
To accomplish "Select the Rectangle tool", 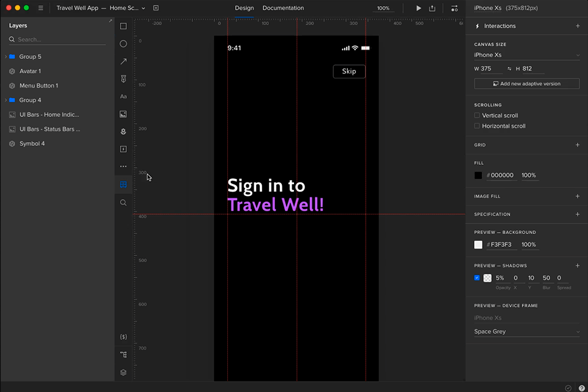I will coord(123,26).
